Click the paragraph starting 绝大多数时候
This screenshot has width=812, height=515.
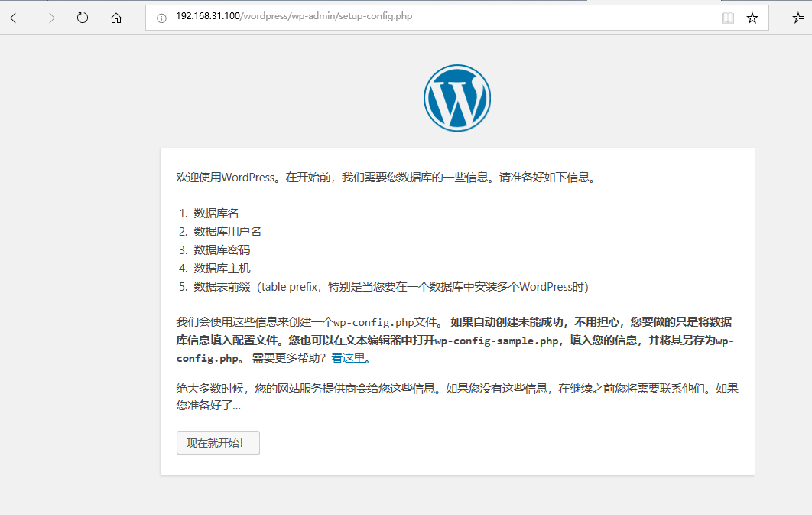click(457, 396)
